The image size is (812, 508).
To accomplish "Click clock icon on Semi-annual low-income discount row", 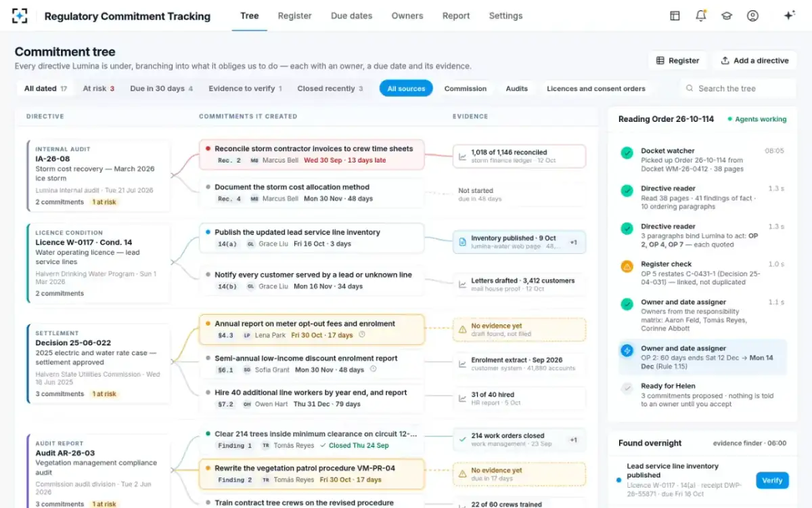I will [374, 369].
